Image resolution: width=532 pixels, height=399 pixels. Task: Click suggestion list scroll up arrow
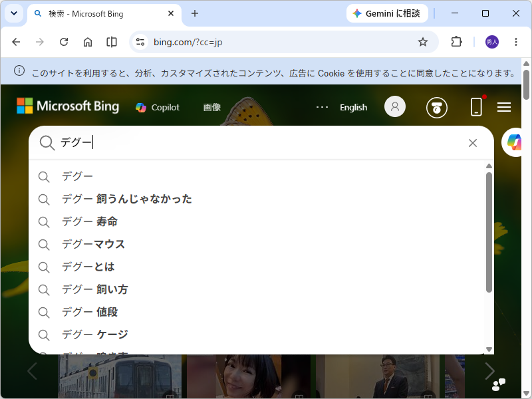489,166
